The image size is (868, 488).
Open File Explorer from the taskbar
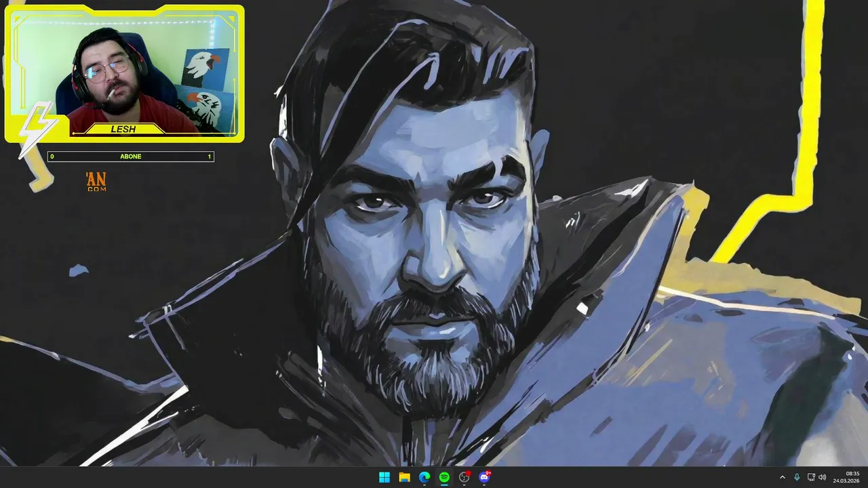click(x=404, y=477)
